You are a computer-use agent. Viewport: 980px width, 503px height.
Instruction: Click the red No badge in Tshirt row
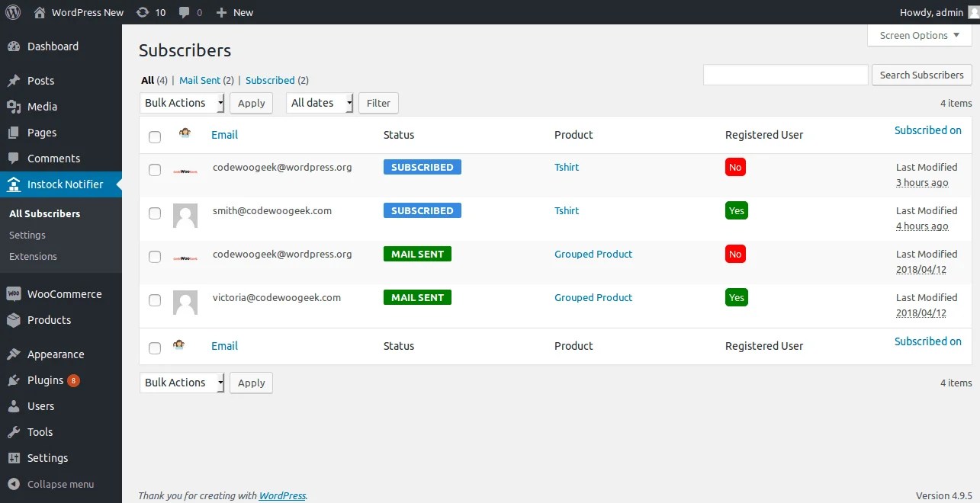735,167
